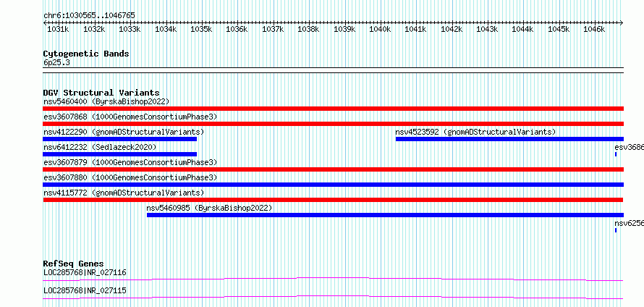The image size is (644, 307).
Task: Click the small blue feature below nsv6256
Action: 616,230
